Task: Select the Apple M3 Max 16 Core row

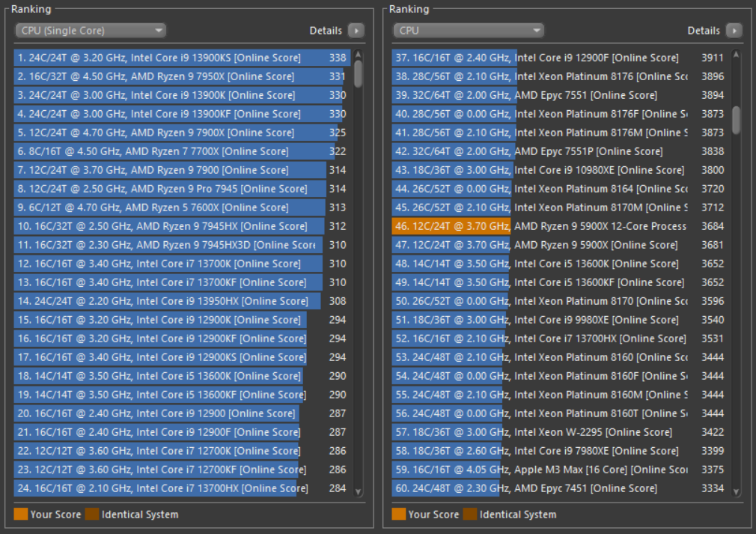Action: point(560,470)
